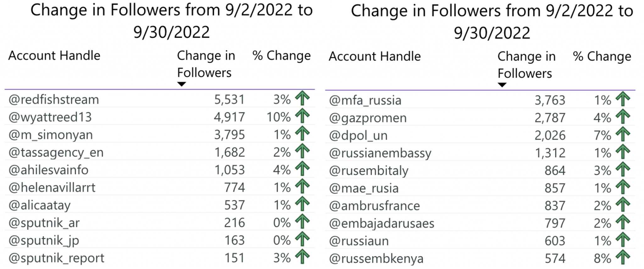Click the green arrow next to @gazpromen
Screen dimensions: 644x269
[623, 117]
